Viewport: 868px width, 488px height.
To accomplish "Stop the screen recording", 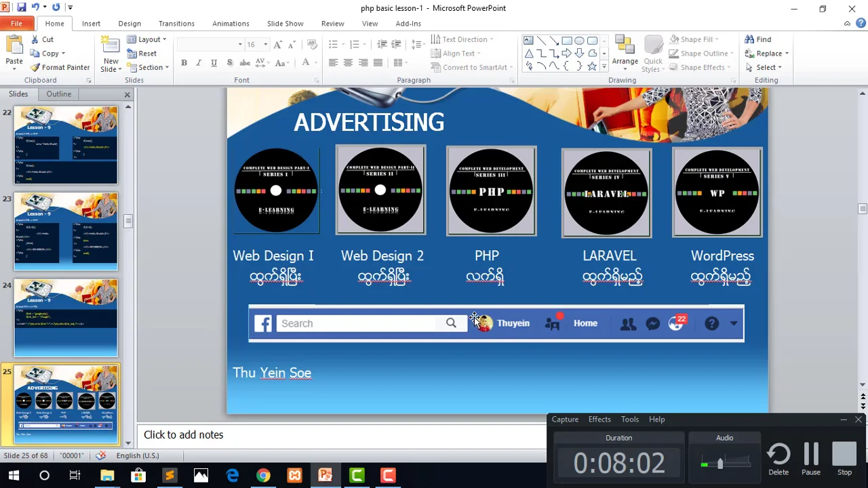I will (844, 459).
